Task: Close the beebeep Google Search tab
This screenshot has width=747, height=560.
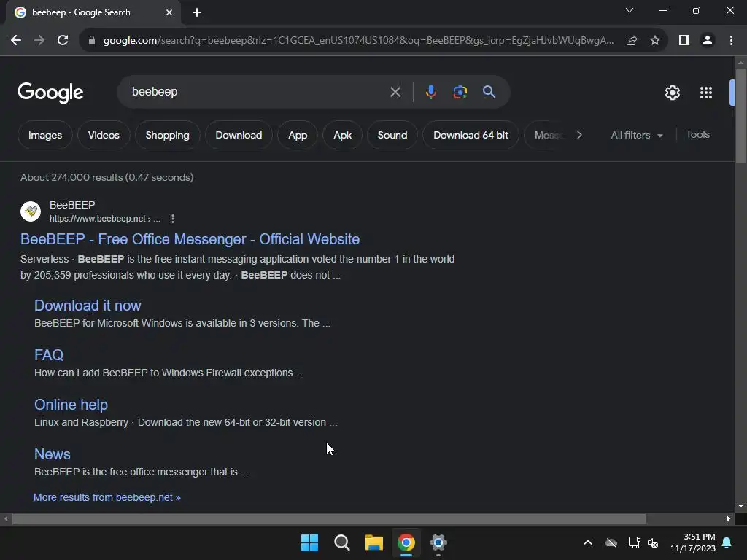Action: [x=169, y=12]
